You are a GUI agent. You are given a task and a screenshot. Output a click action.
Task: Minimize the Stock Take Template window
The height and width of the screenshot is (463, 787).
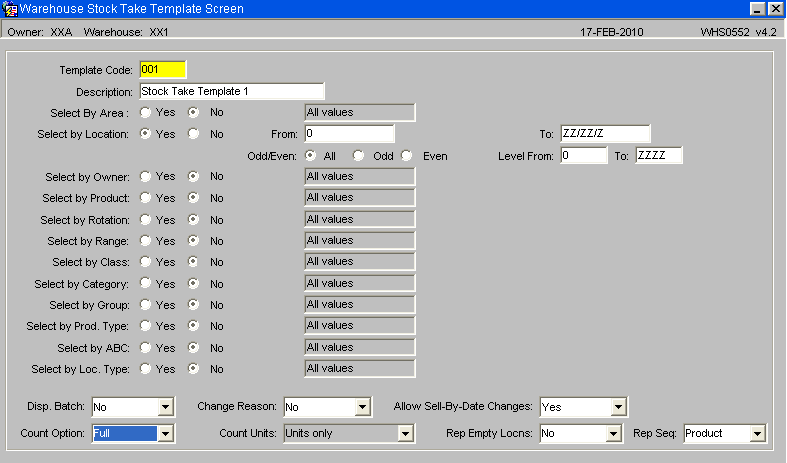pyautogui.click(x=758, y=9)
